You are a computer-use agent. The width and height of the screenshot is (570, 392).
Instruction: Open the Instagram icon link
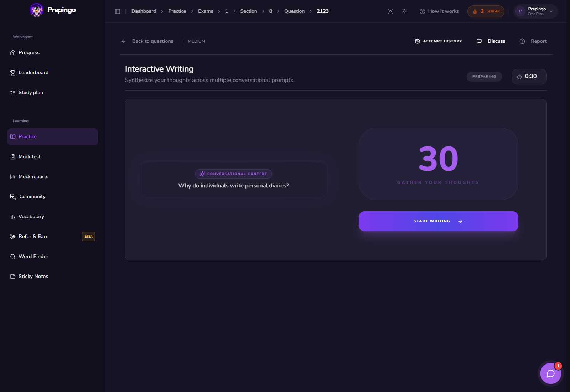(390, 11)
